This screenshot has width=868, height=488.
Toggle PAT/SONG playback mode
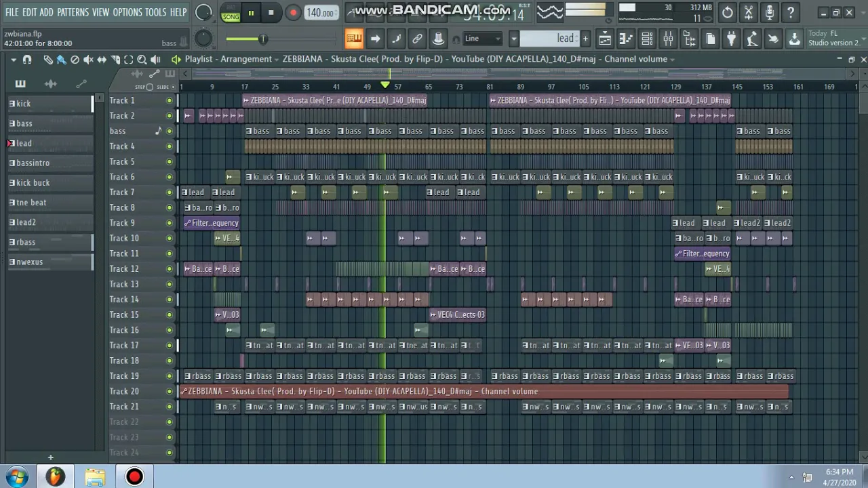[231, 13]
